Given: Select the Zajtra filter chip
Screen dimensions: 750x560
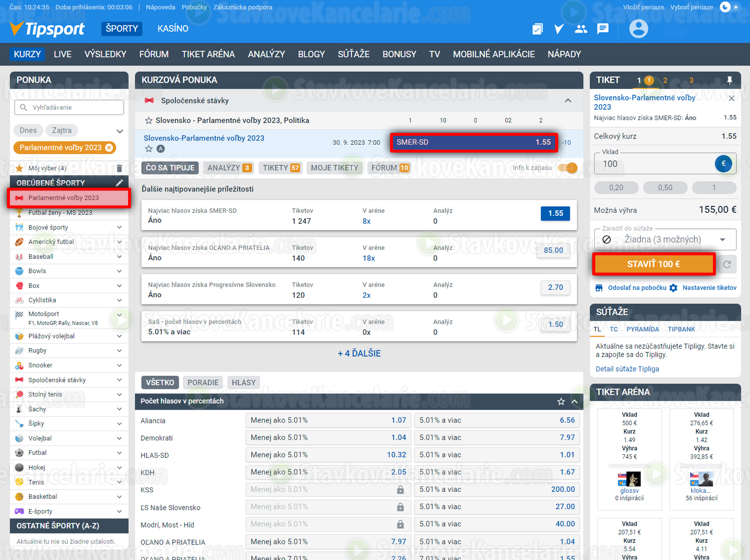Looking at the screenshot, I should (61, 130).
